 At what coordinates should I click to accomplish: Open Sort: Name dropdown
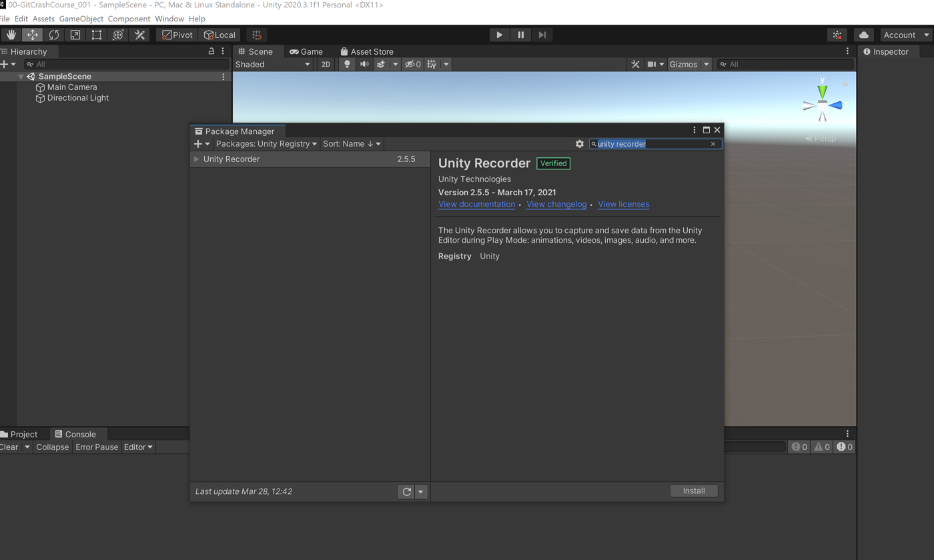pos(352,144)
